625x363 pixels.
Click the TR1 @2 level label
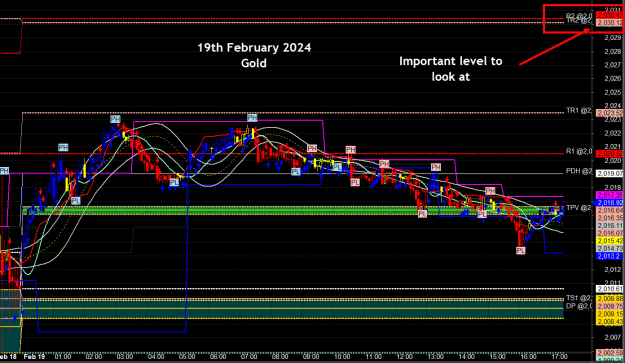[579, 110]
